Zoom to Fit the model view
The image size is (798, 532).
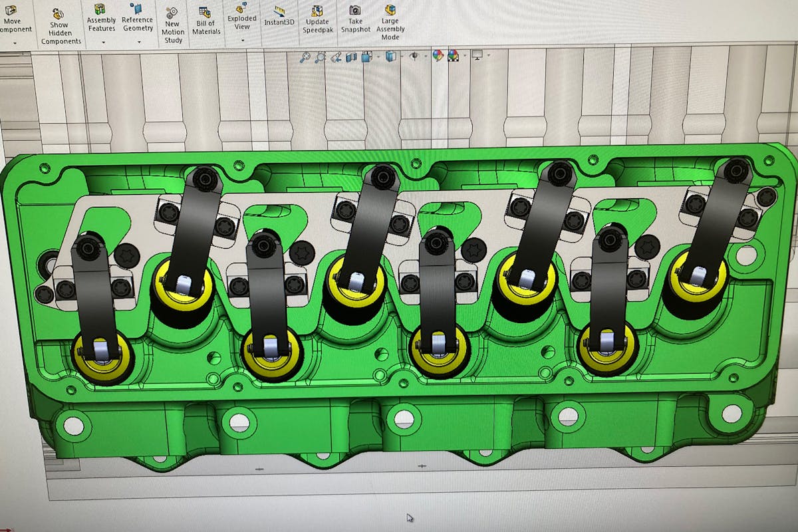tap(305, 57)
